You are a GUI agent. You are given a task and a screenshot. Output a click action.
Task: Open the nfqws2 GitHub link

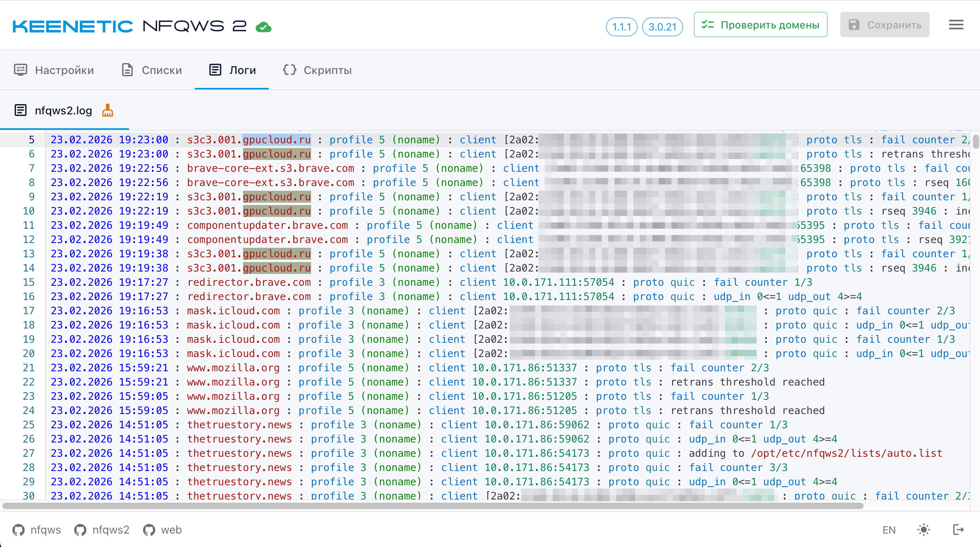pos(102,530)
